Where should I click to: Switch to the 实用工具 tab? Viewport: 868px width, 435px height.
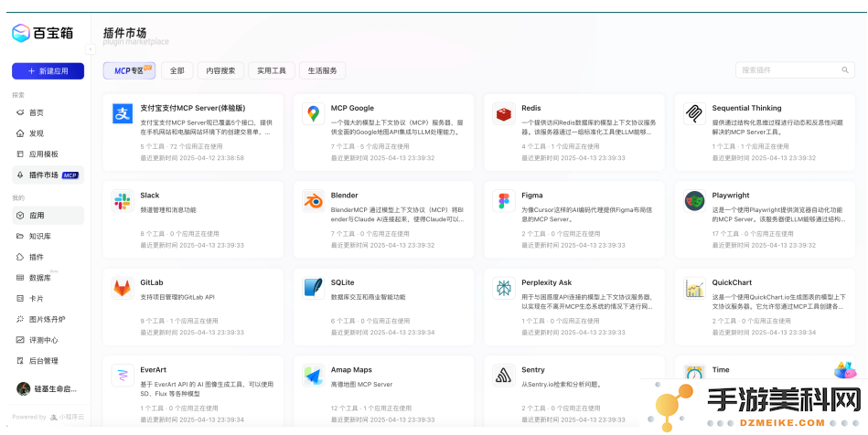[x=272, y=71]
